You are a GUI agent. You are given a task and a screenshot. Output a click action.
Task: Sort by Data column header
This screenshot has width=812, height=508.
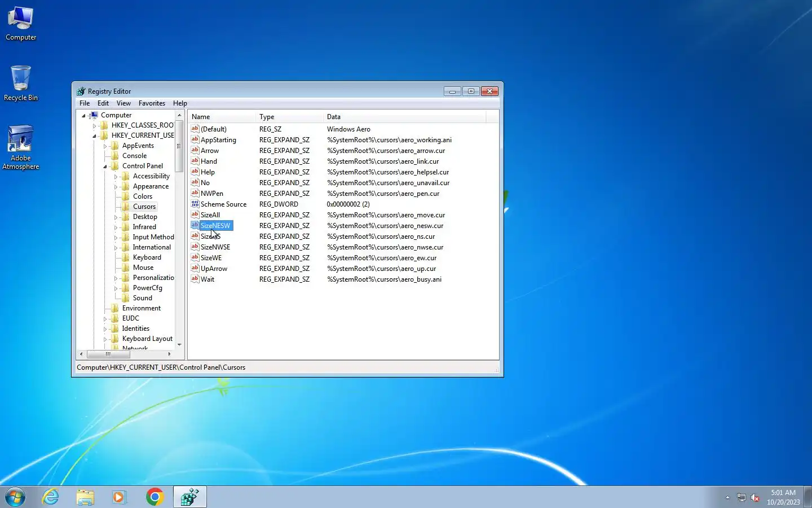point(404,117)
